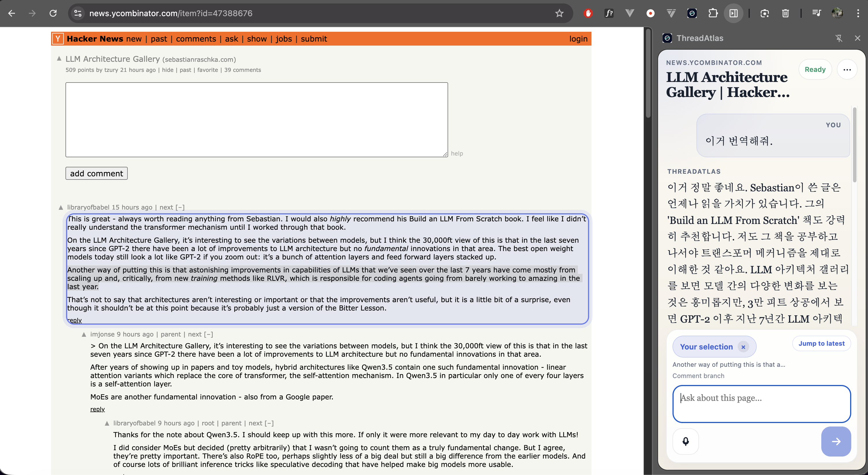Collapse imjonse's comment with [–]
Image resolution: width=868 pixels, height=475 pixels.
coord(208,334)
